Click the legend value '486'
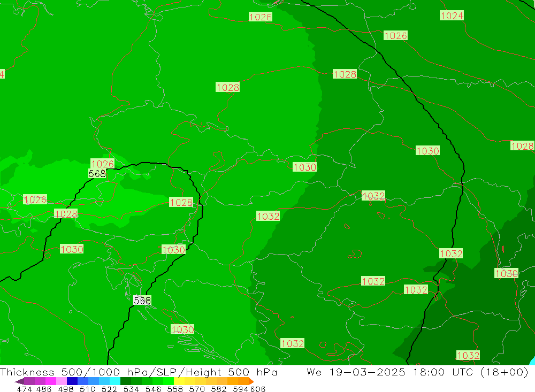This screenshot has height=392, width=535. (44, 389)
